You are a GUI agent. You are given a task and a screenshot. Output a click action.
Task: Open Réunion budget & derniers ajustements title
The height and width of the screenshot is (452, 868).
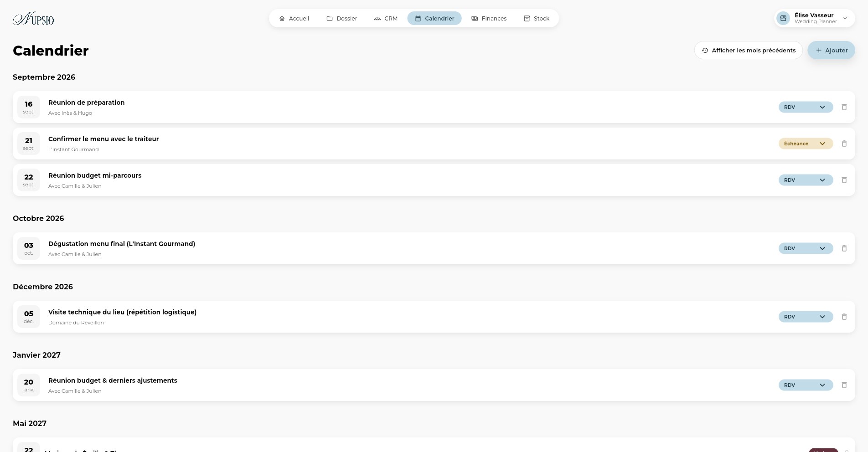[x=113, y=380]
